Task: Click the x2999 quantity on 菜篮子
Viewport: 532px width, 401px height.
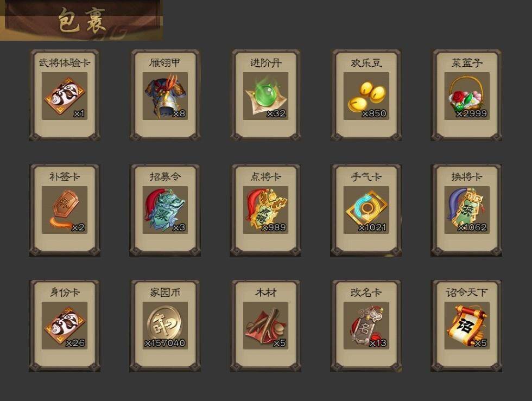Action: [x=472, y=113]
